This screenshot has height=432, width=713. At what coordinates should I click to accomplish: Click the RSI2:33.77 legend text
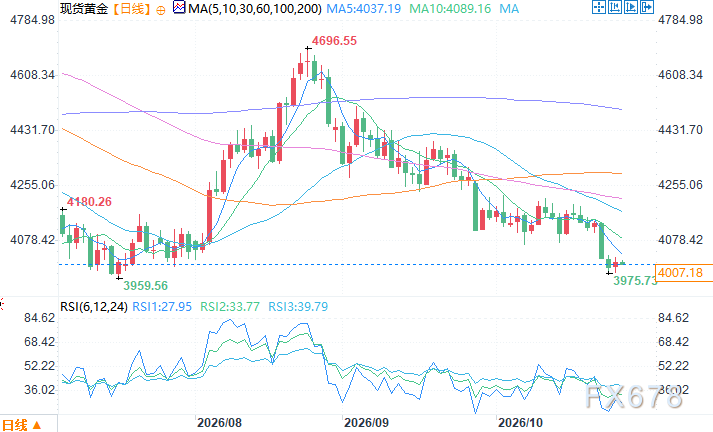point(230,306)
